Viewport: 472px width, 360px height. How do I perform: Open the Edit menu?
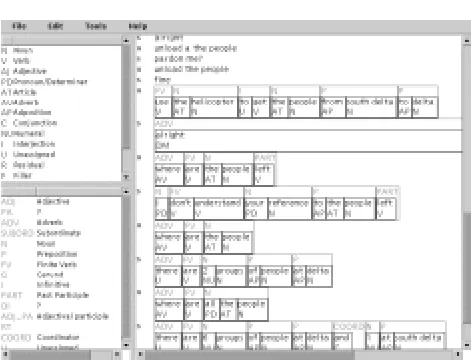pos(55,26)
